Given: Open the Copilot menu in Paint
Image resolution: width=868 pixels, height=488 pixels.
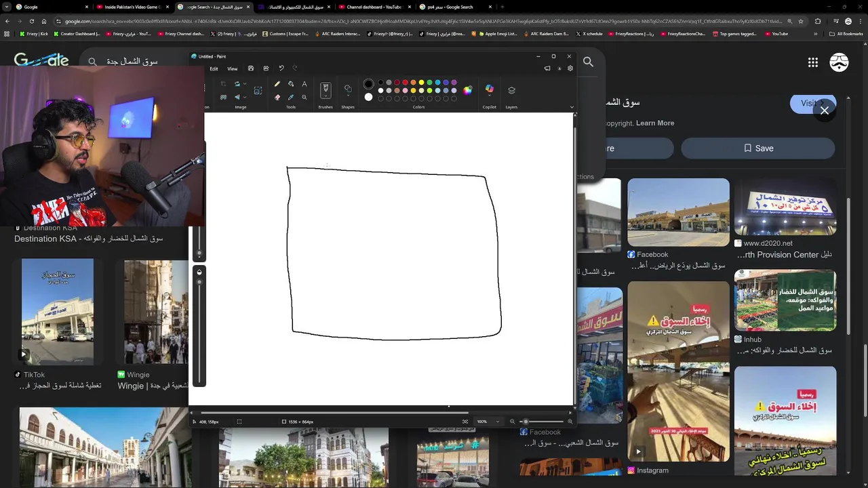Looking at the screenshot, I should click(490, 89).
